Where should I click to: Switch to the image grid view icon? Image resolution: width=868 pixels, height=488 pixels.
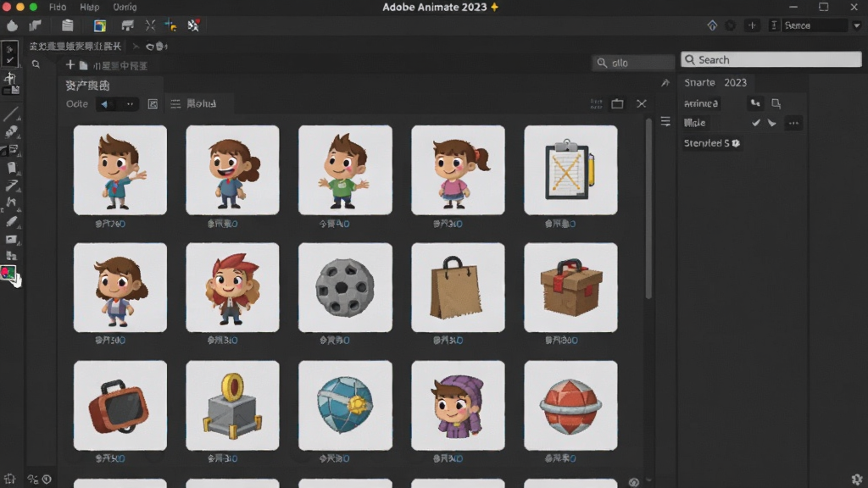[x=153, y=104]
